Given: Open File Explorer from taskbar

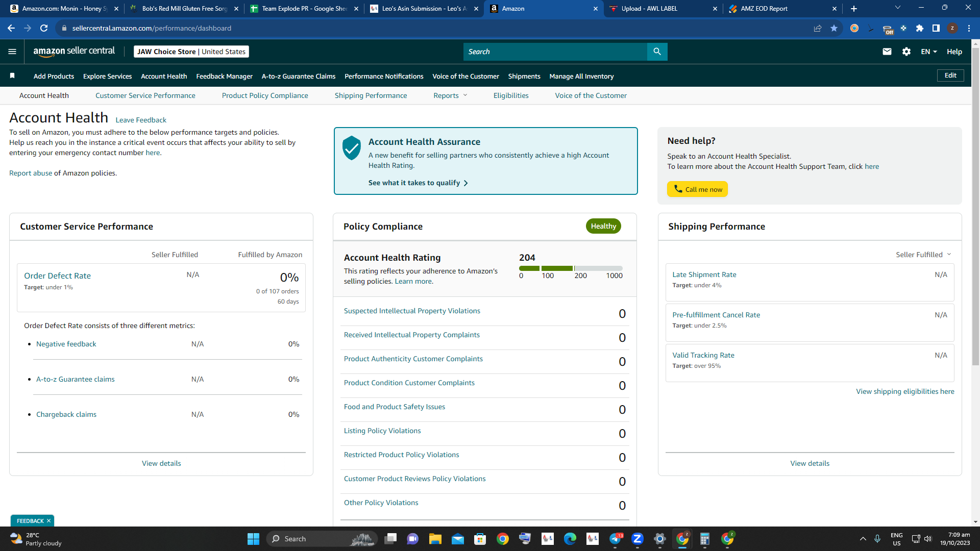Looking at the screenshot, I should coord(435,539).
